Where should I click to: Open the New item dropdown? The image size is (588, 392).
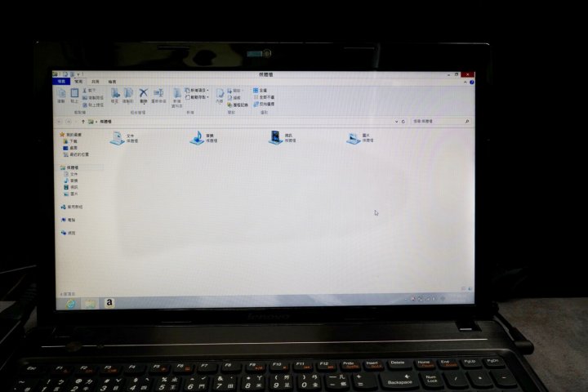197,91
